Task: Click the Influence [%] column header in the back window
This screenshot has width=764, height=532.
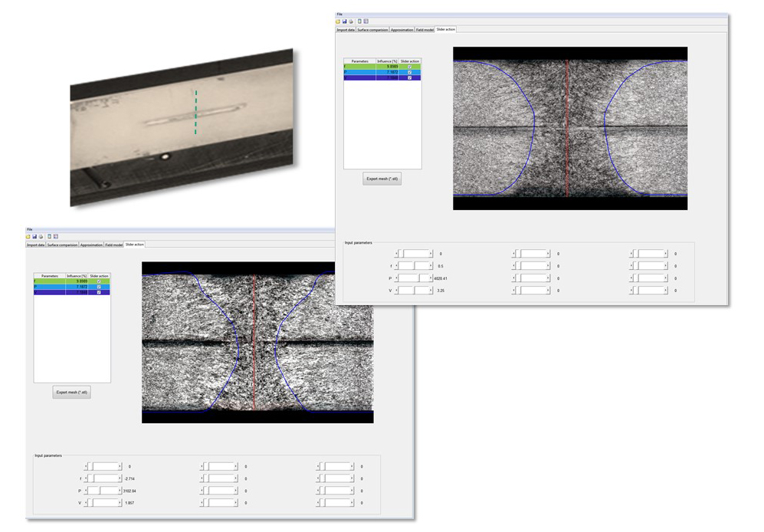Action: (x=77, y=276)
